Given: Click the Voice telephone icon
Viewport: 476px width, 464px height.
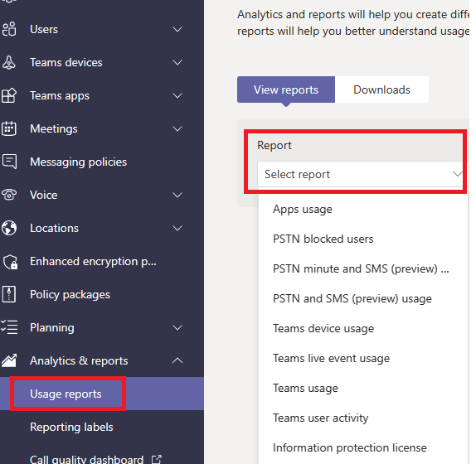Looking at the screenshot, I should [x=9, y=195].
